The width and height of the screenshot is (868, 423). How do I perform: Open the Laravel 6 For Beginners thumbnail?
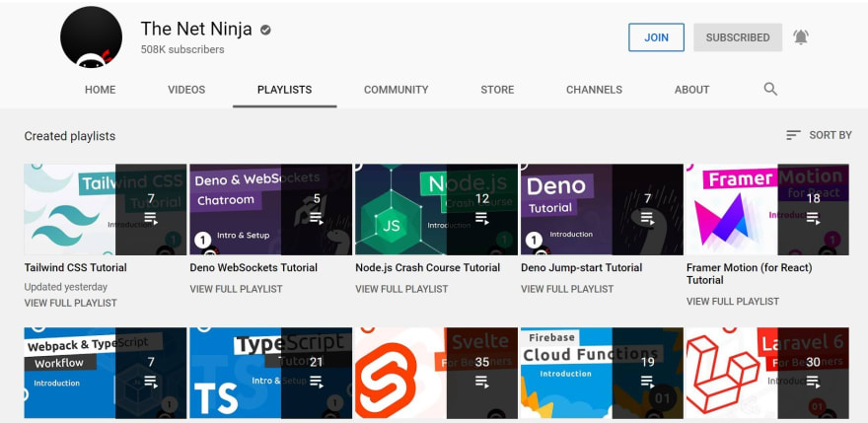click(767, 373)
